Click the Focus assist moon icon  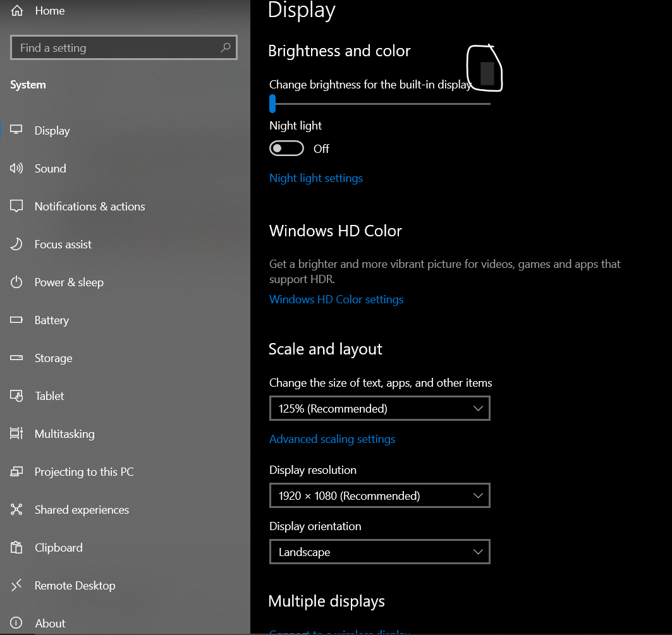(16, 244)
